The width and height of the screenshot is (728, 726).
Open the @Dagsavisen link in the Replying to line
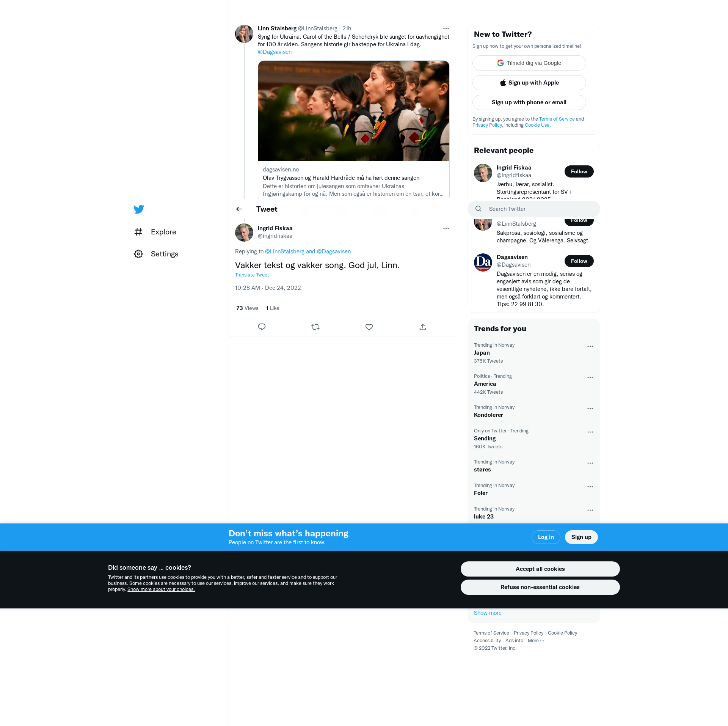point(334,251)
